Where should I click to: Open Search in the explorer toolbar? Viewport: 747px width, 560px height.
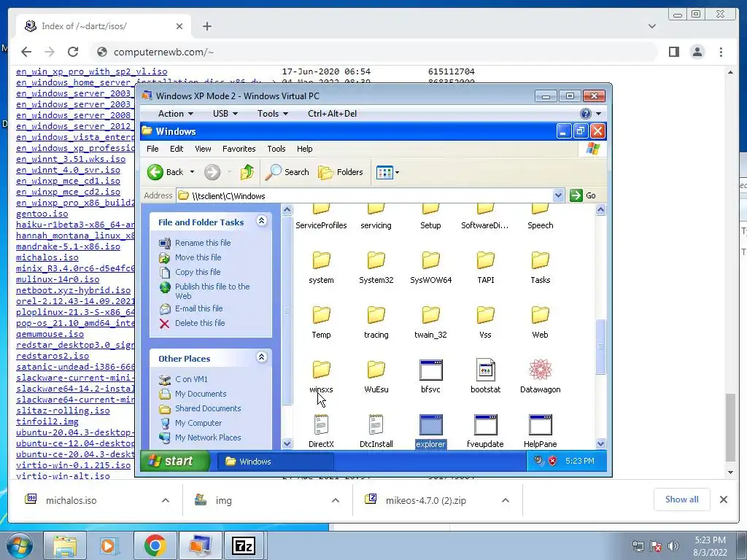[x=287, y=172]
